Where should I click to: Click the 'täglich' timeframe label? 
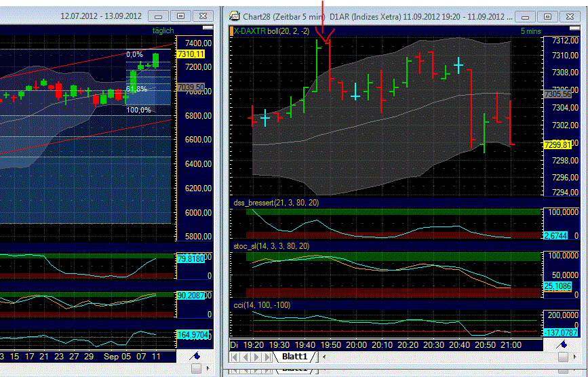click(x=163, y=31)
